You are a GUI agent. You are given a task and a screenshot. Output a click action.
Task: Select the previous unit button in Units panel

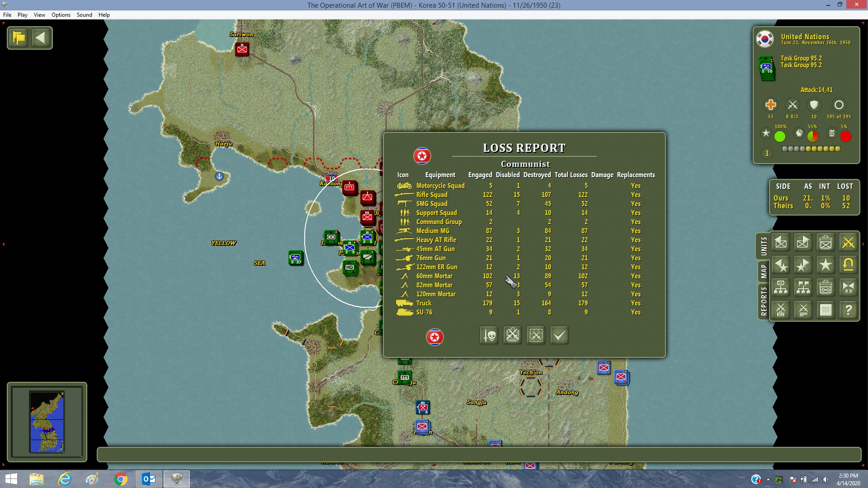781,243
